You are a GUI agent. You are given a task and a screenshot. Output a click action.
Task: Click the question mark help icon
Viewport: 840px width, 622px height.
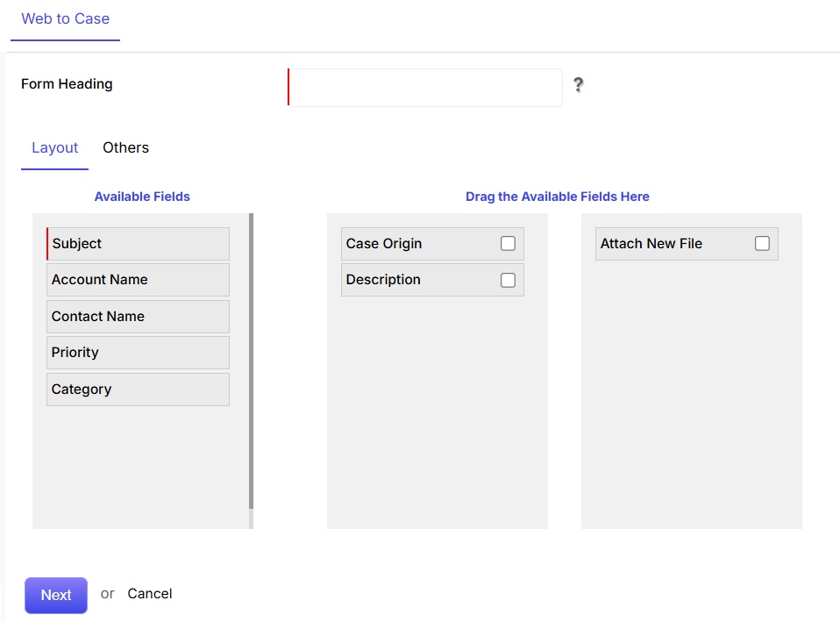point(578,85)
